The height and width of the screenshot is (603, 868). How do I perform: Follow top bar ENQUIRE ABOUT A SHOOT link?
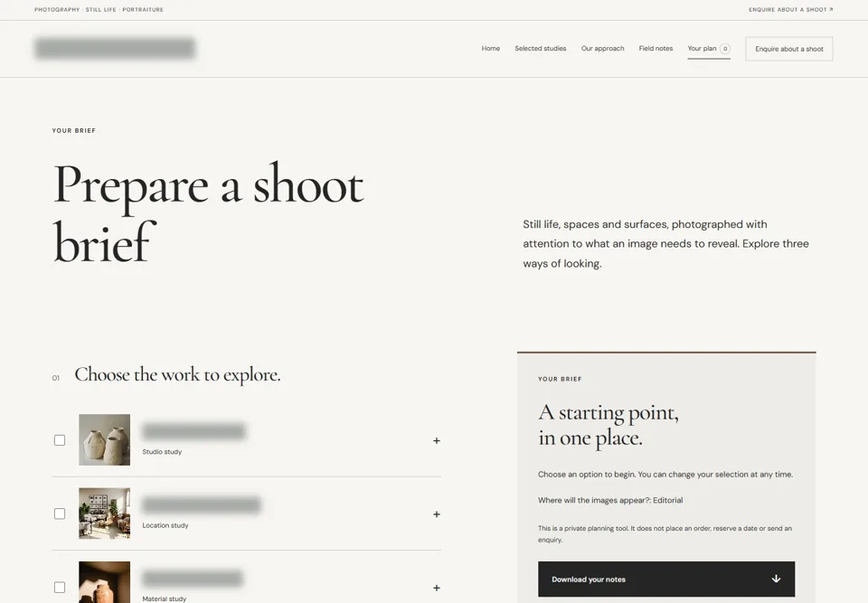(x=790, y=9)
